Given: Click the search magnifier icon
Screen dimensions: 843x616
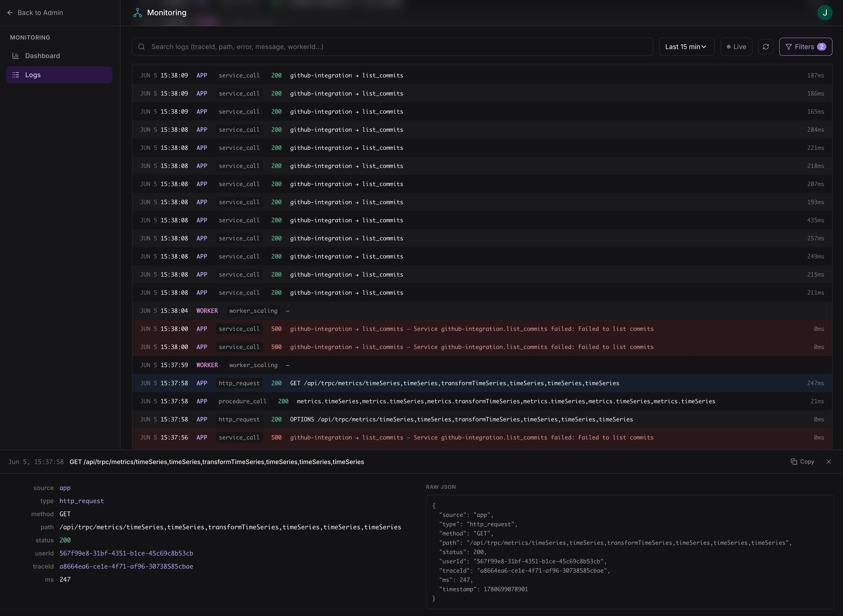Looking at the screenshot, I should click(x=142, y=47).
